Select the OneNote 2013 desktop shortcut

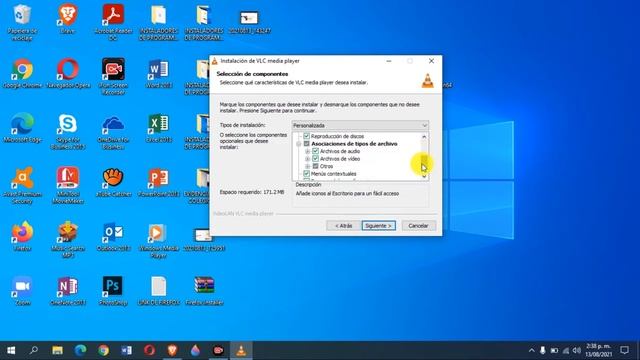pos(68,291)
